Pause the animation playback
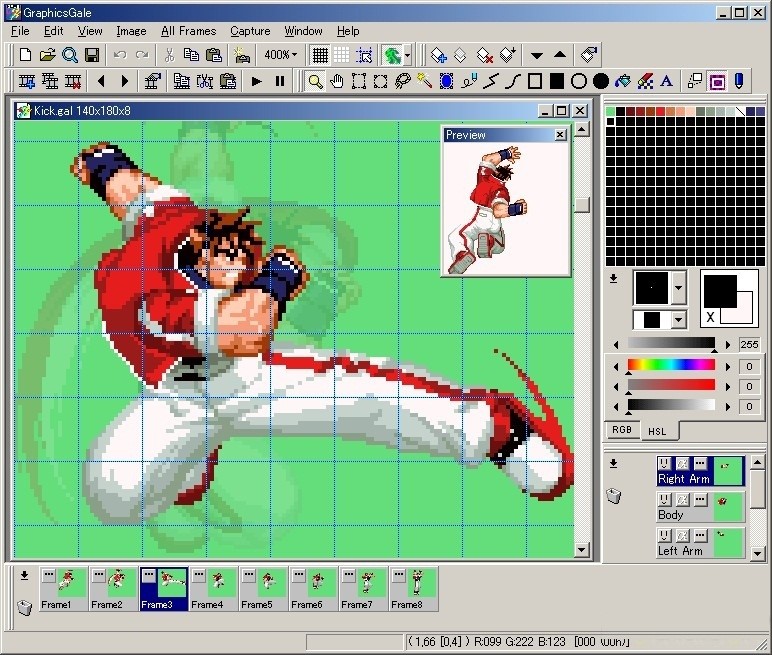The height and width of the screenshot is (655, 772). (x=280, y=81)
